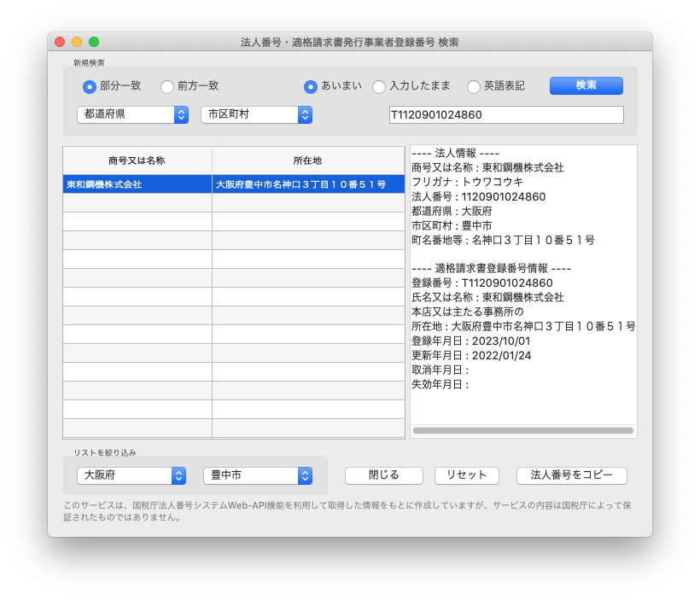Image resolution: width=700 pixels, height=600 pixels.
Task: Click the T1120901024860 search text field
Action: (505, 114)
